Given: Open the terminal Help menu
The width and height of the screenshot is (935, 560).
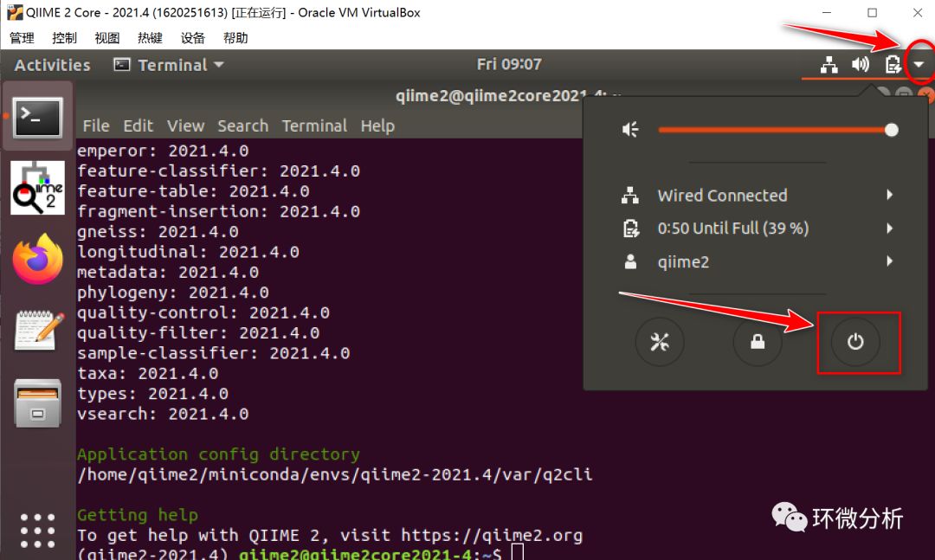Looking at the screenshot, I should (377, 126).
